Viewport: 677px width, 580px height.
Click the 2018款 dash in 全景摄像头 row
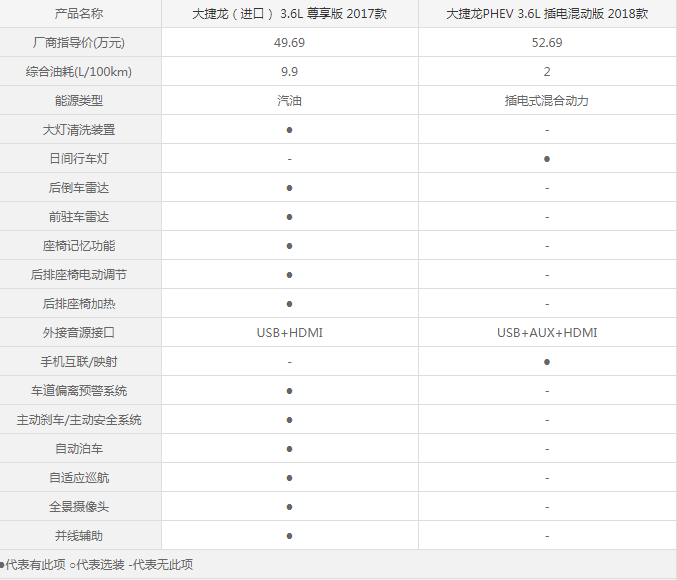(547, 507)
